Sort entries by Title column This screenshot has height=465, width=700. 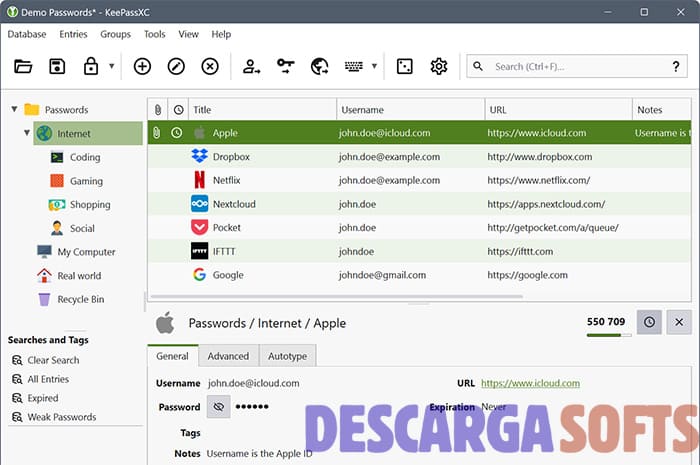point(262,110)
